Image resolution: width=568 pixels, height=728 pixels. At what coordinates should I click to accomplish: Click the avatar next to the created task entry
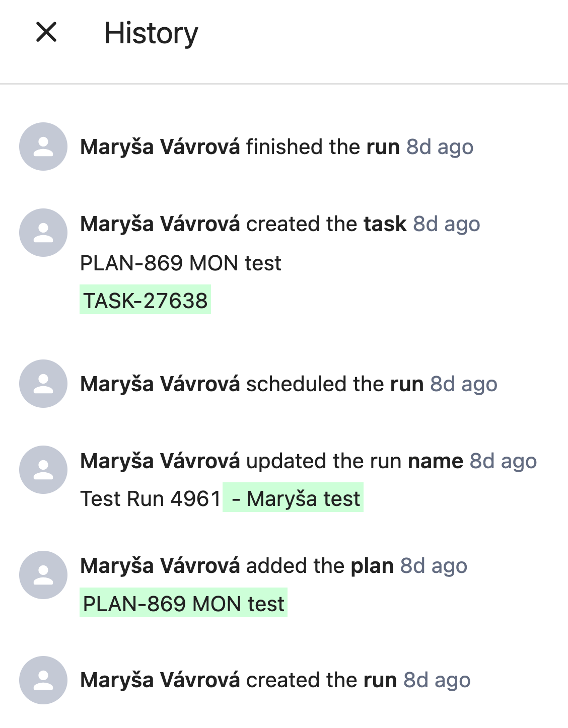(x=43, y=232)
